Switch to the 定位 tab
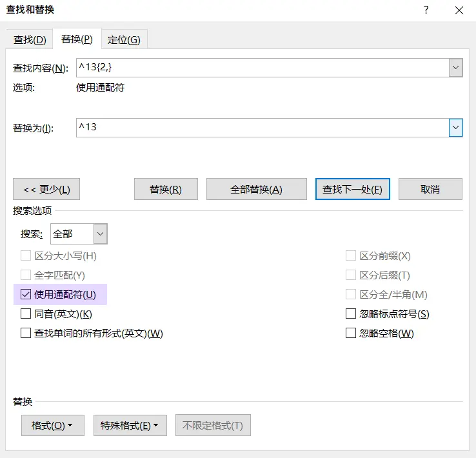The height and width of the screenshot is (458, 476). pos(124,39)
